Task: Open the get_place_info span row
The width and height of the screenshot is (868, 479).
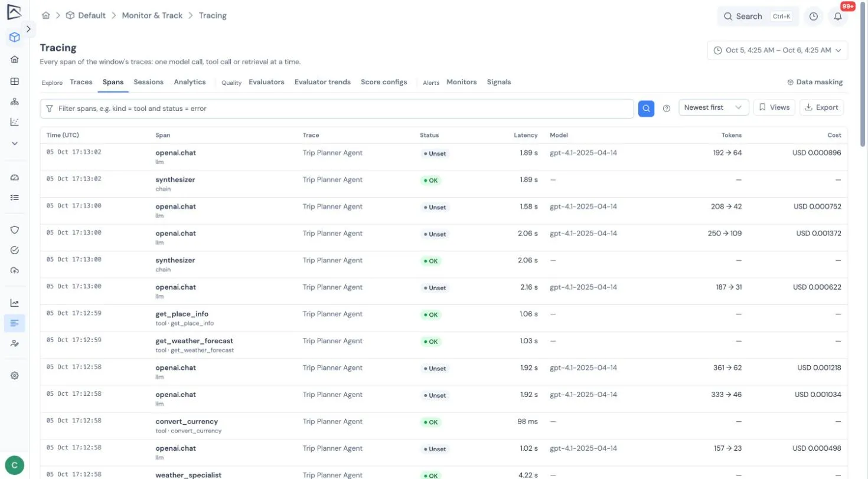Action: (443, 319)
